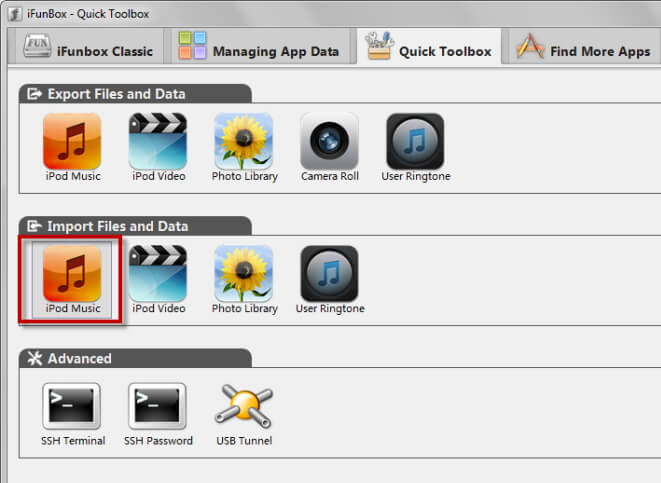The image size is (661, 483).
Task: Open the SSH Password tool
Action: tap(158, 414)
